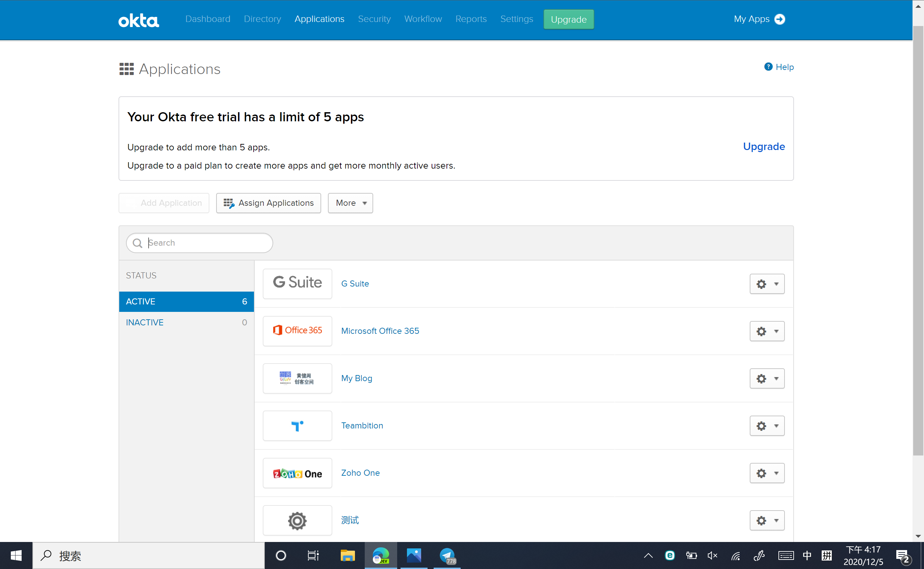Viewport: 924px width, 569px height.
Task: Open the Zoho One gear settings dropdown
Action: (767, 473)
